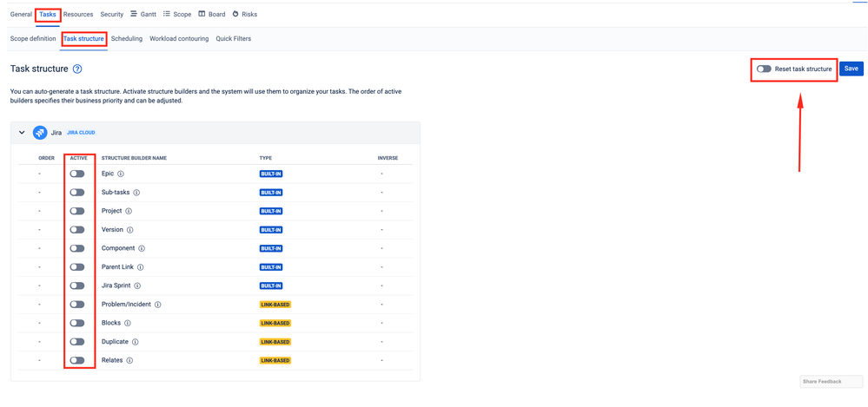868x407 pixels.
Task: Click the info icon beside Problem/Incident
Action: (x=158, y=304)
